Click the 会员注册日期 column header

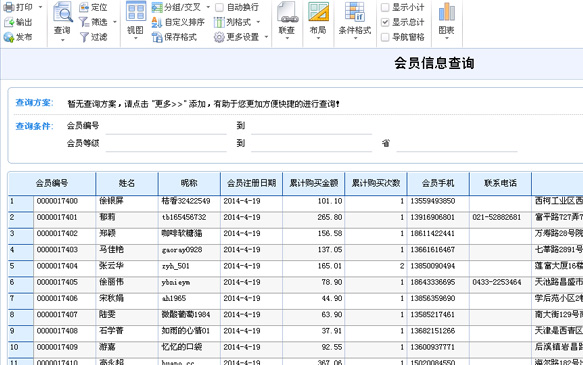click(x=251, y=183)
